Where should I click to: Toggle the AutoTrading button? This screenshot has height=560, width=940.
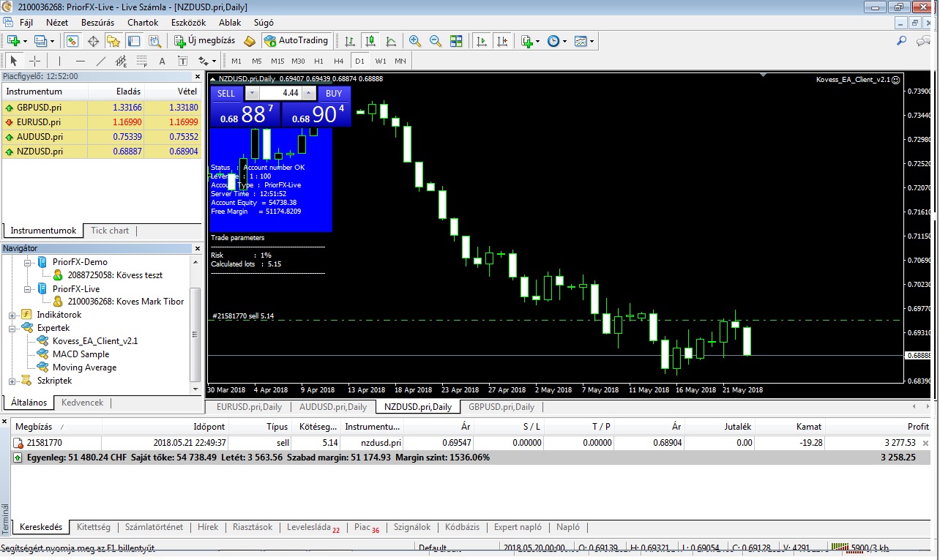point(296,41)
